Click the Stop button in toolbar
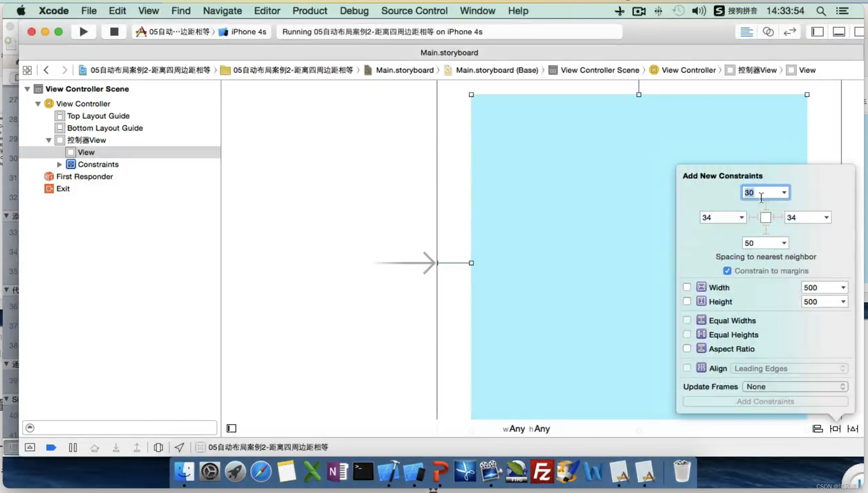This screenshot has width=868, height=493. [114, 32]
